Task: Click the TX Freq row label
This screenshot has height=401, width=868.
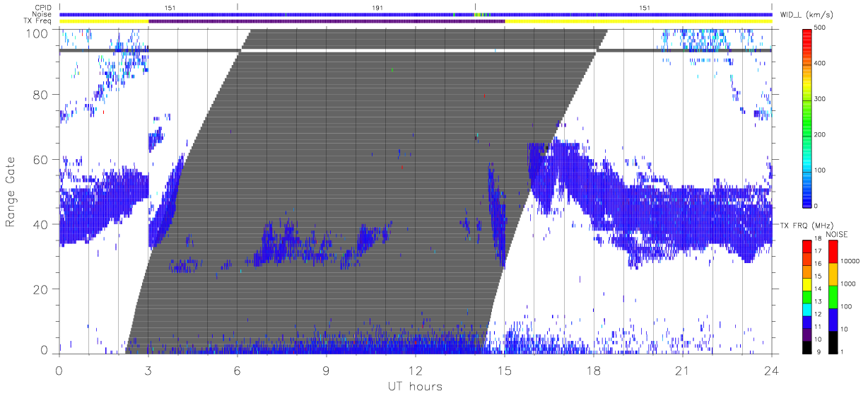Action: (x=39, y=21)
